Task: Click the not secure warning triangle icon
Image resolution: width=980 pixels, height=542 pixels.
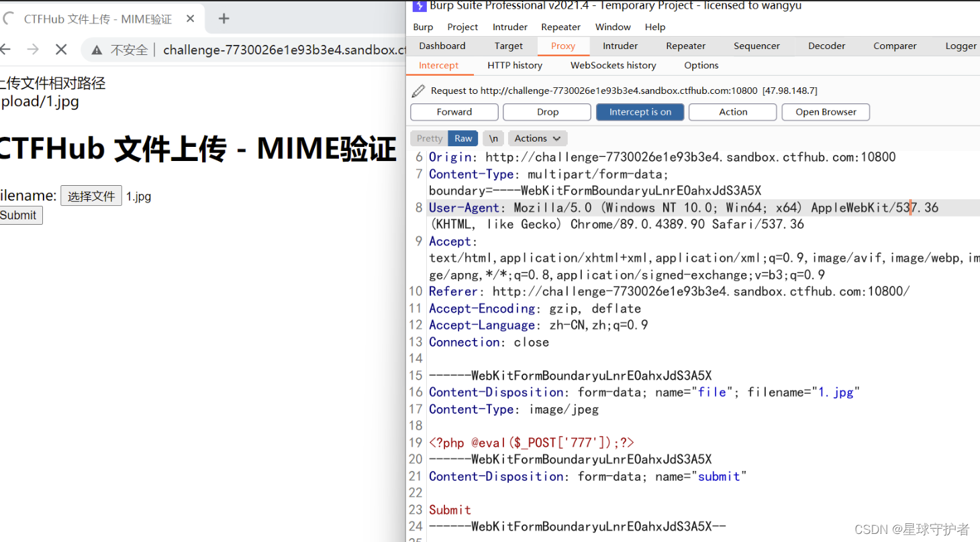Action: tap(97, 50)
